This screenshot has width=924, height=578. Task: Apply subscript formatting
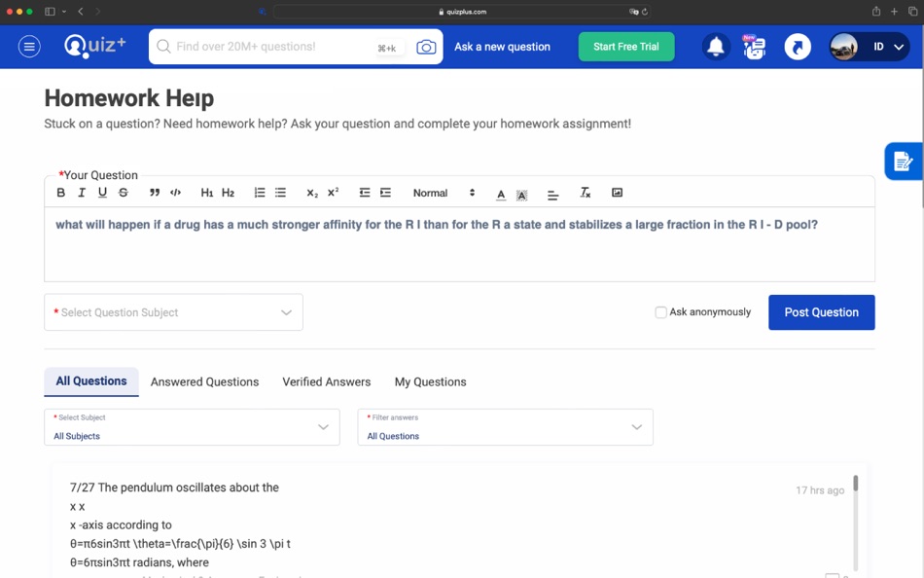pyautogui.click(x=312, y=193)
